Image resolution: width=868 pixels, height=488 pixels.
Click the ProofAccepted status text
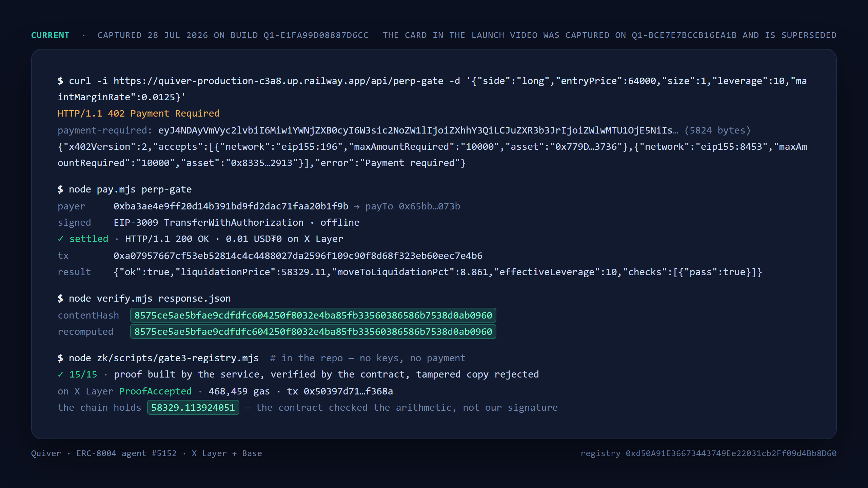pyautogui.click(x=155, y=391)
